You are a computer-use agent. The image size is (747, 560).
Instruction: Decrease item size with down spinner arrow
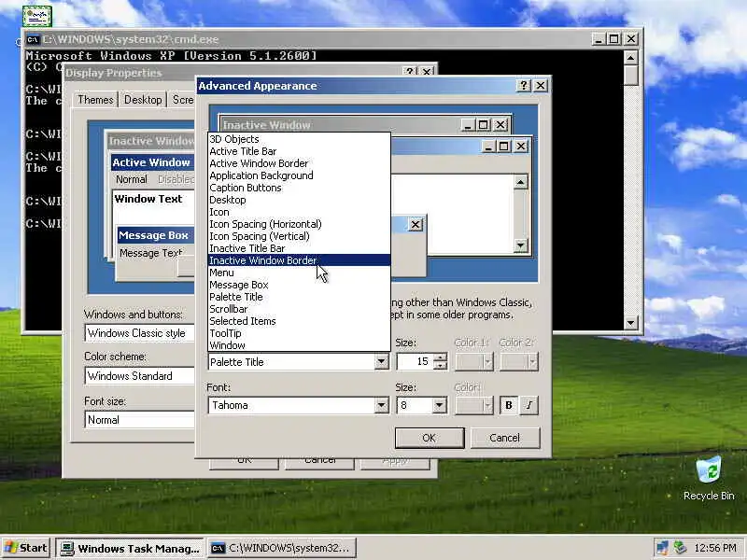(441, 366)
